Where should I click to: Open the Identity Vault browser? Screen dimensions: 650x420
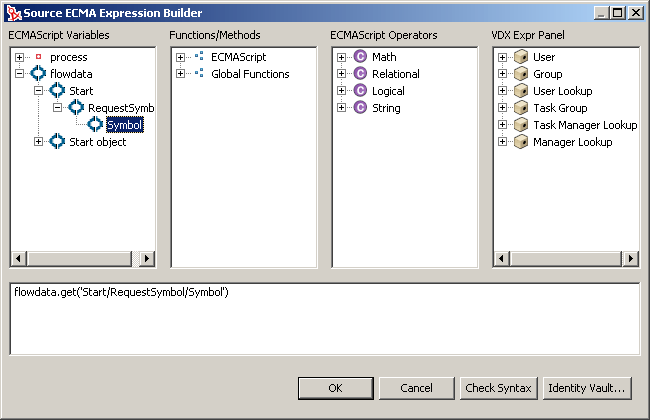[x=587, y=388]
